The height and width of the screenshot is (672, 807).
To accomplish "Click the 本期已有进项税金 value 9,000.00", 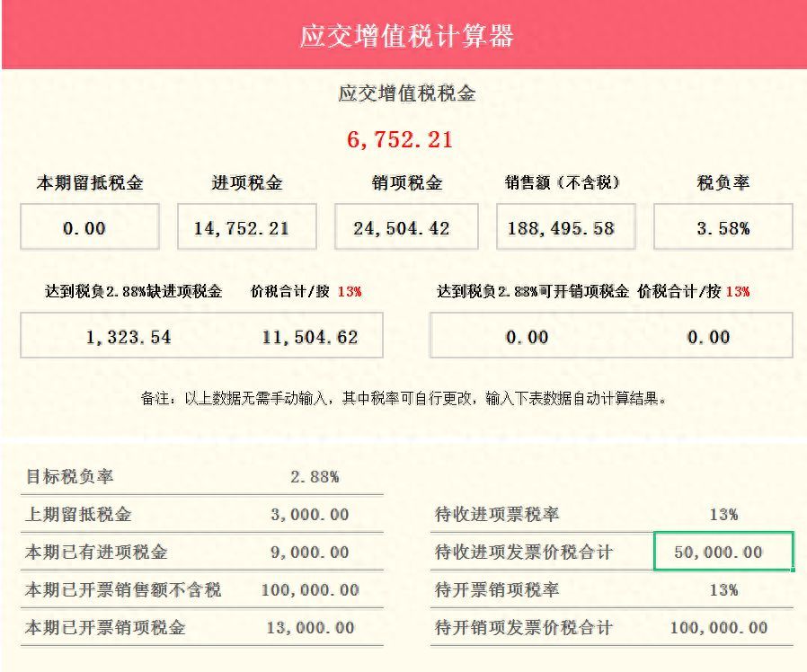I will (x=309, y=553).
